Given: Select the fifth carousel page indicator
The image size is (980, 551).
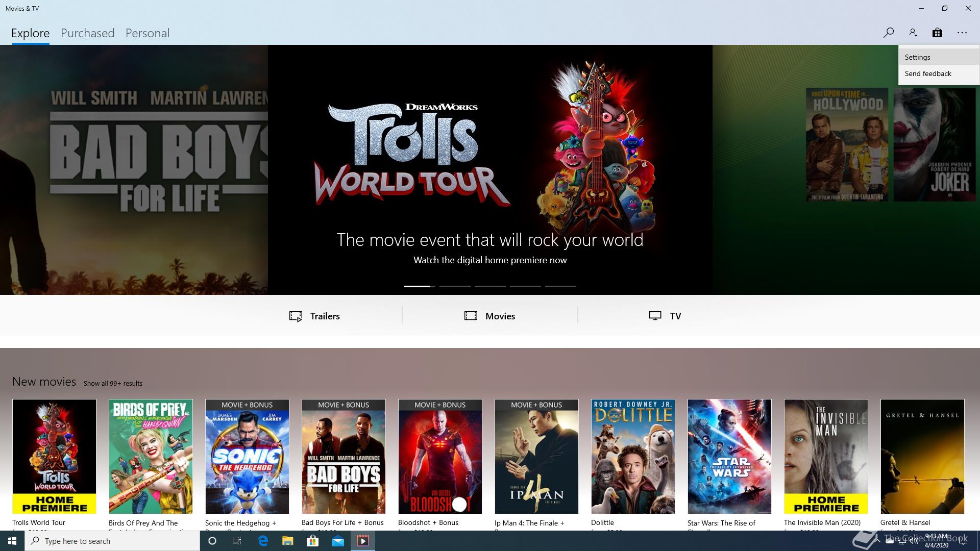Looking at the screenshot, I should click(x=560, y=286).
